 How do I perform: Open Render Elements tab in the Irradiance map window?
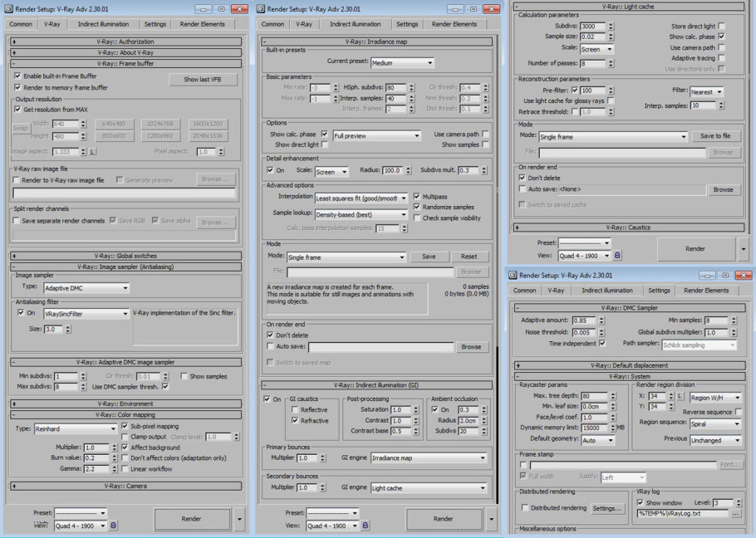coord(454,24)
